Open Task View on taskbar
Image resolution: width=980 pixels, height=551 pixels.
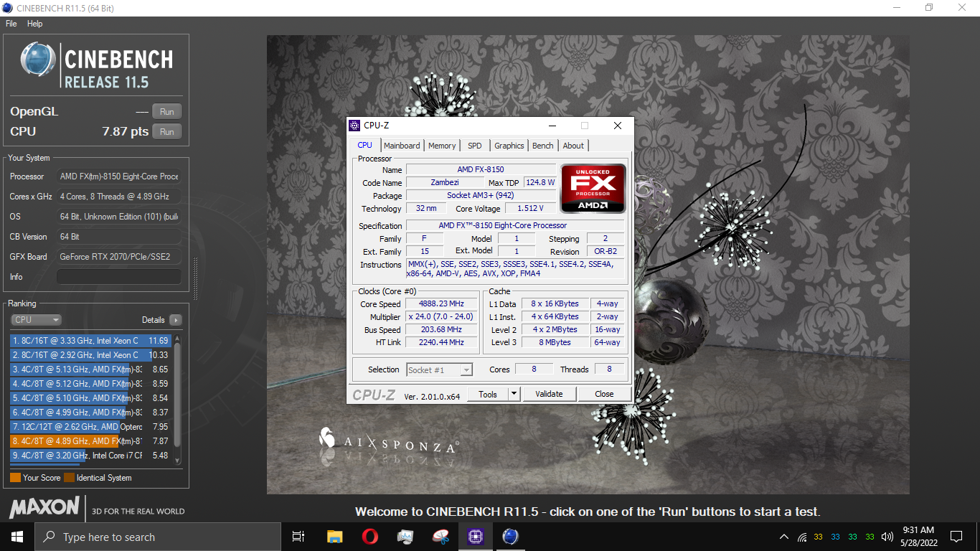point(298,537)
